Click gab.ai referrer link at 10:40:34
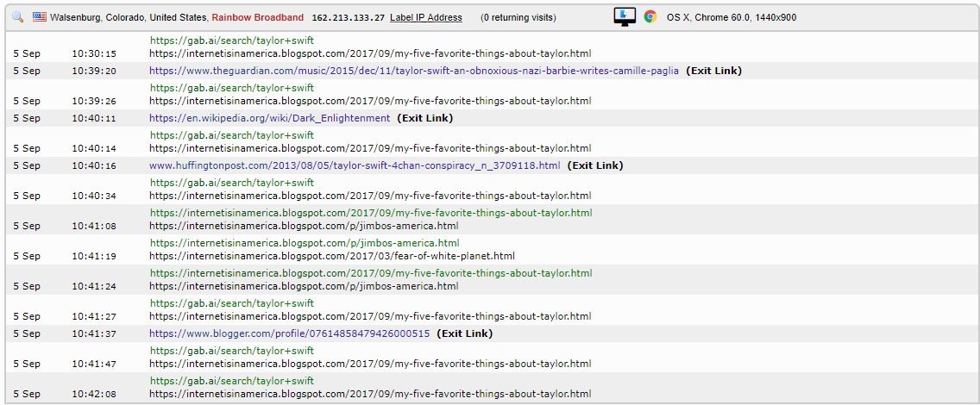This screenshot has width=980, height=405. point(232,183)
